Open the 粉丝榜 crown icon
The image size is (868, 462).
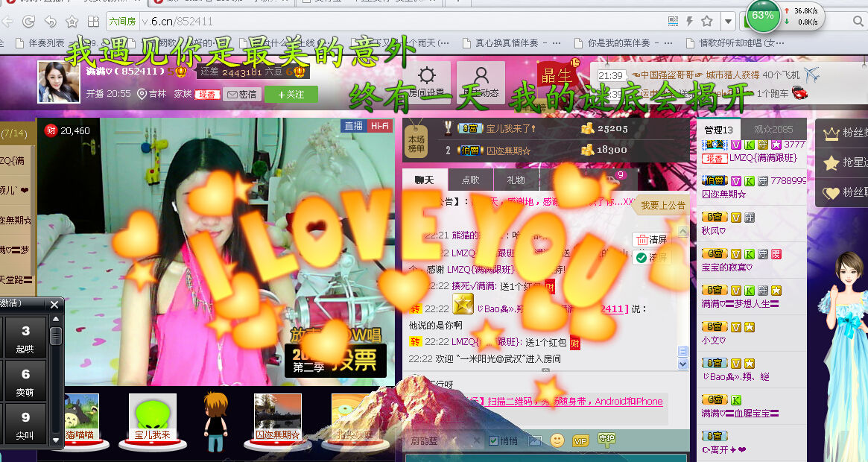tap(831, 133)
